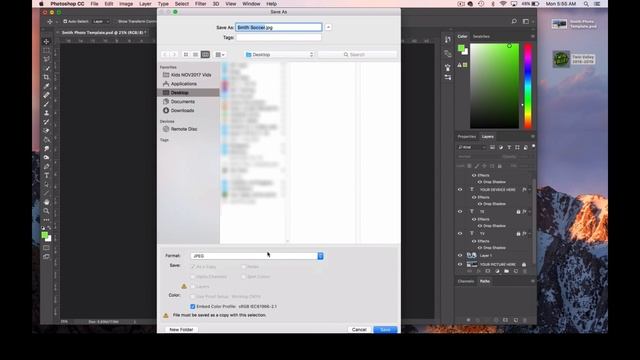Select the Rectangular Marquee tool
Screen dimensions: 640x360
click(46, 51)
